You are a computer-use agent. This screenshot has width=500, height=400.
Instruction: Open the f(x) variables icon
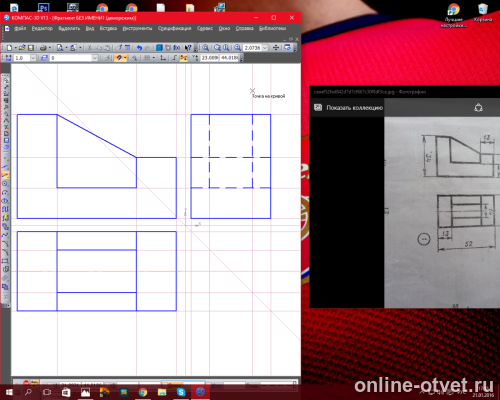[x=177, y=48]
